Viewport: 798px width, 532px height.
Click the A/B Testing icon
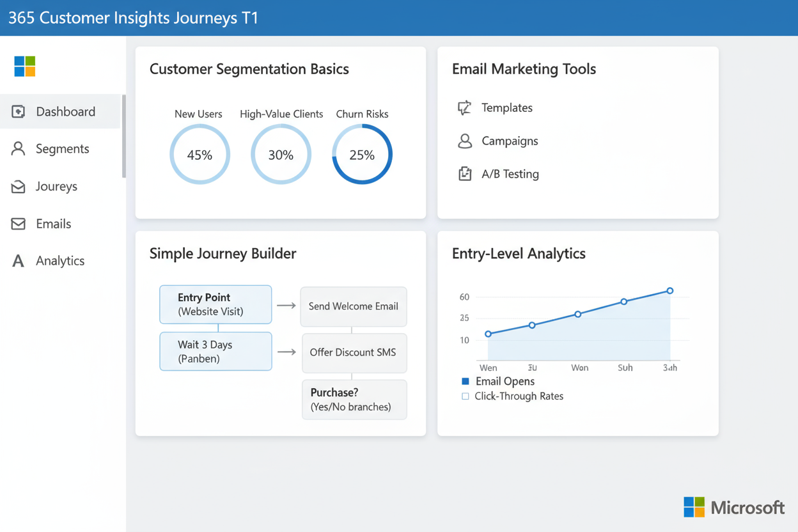(x=465, y=173)
